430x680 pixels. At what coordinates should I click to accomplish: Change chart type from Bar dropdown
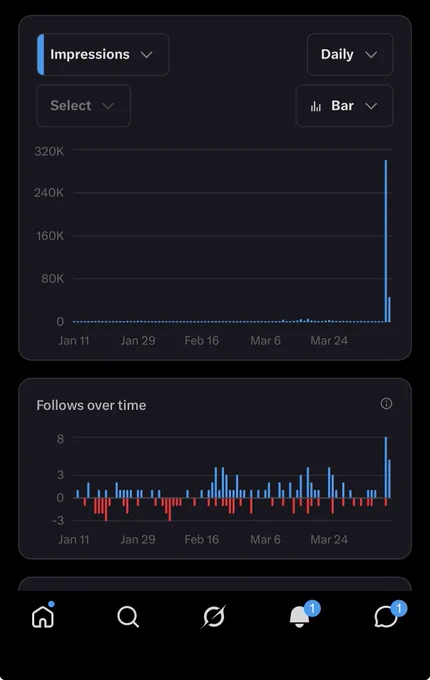pos(344,106)
